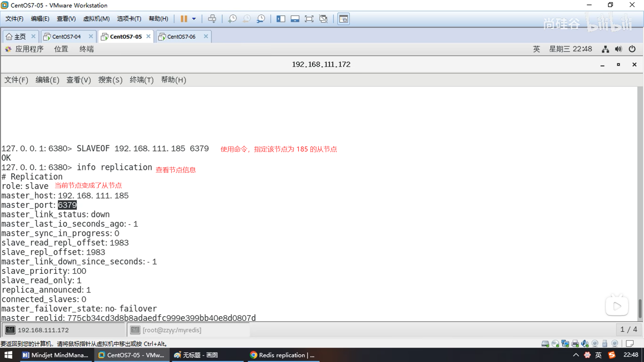Open the 虚拟机(M) menu

(x=96, y=19)
